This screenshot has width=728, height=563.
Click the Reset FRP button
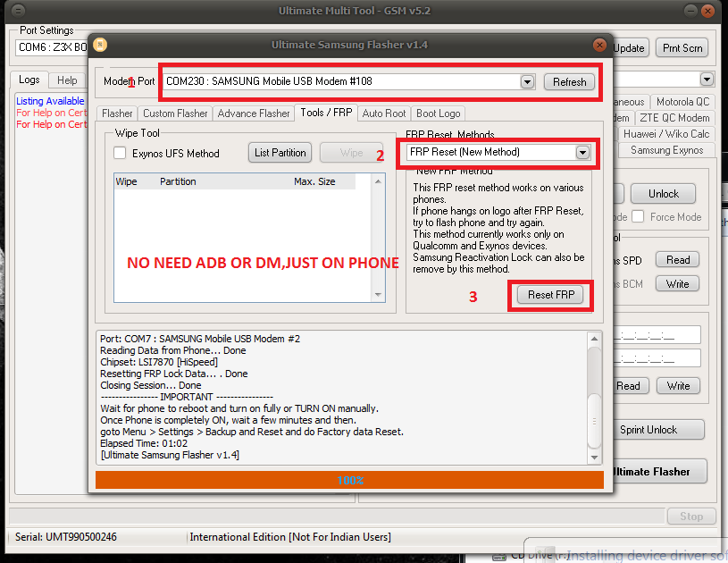[550, 295]
